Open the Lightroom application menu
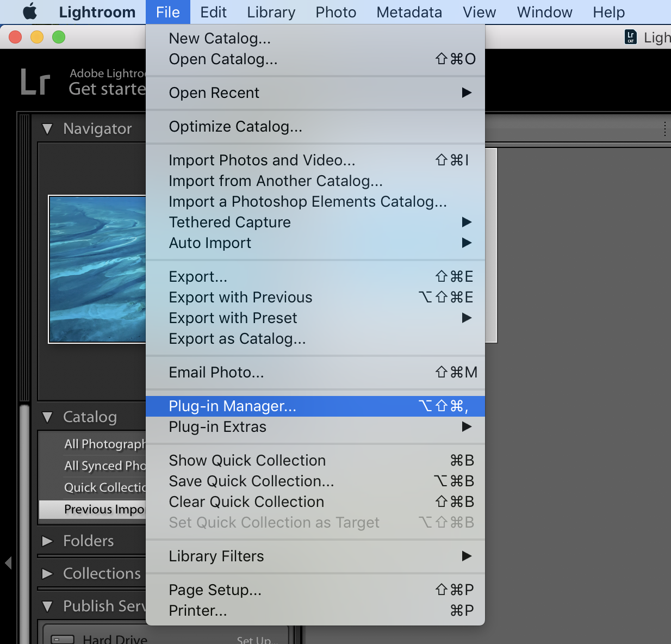The image size is (671, 644). tap(97, 12)
